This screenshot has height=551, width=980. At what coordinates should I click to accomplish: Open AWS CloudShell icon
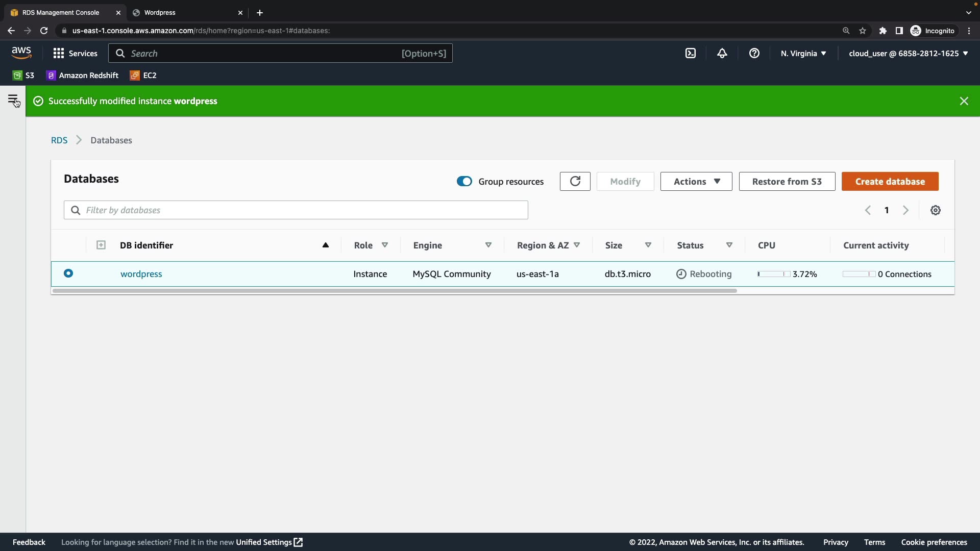click(x=690, y=53)
